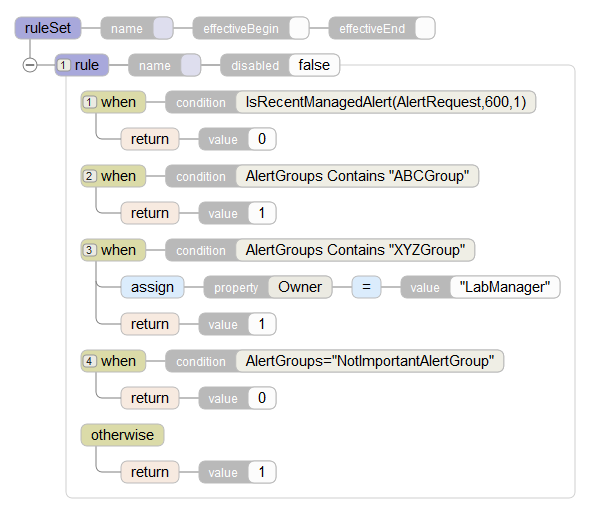597x523 pixels.
Task: Select the third when number badge
Action: click(89, 250)
